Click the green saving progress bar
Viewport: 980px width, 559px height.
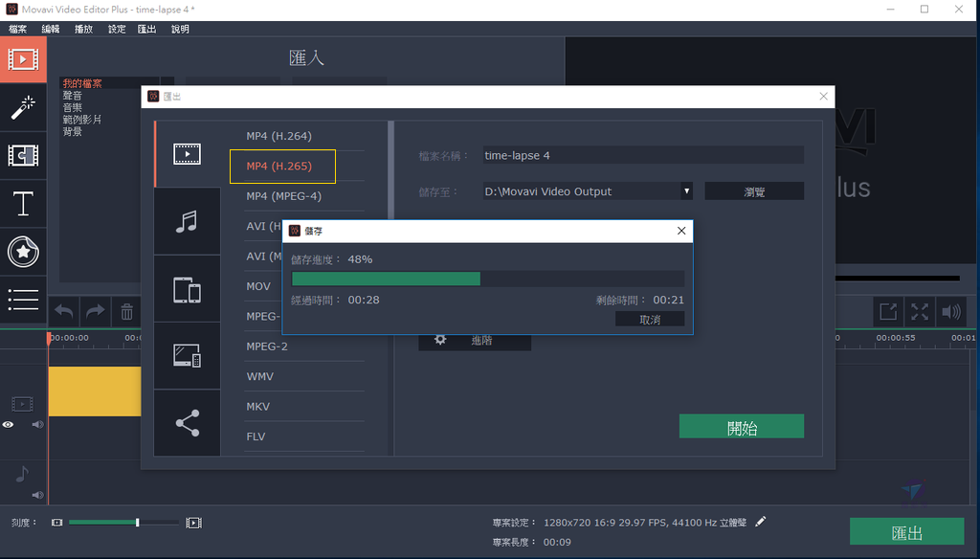click(x=386, y=279)
